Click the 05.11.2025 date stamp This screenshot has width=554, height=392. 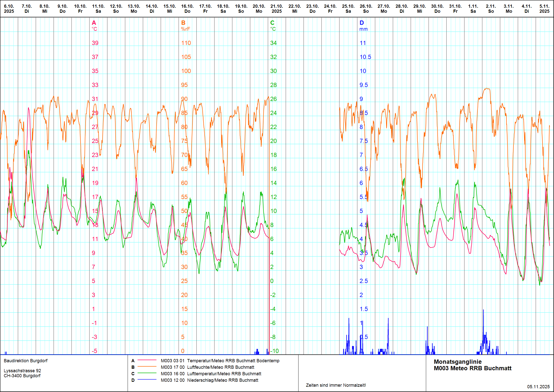(x=538, y=386)
